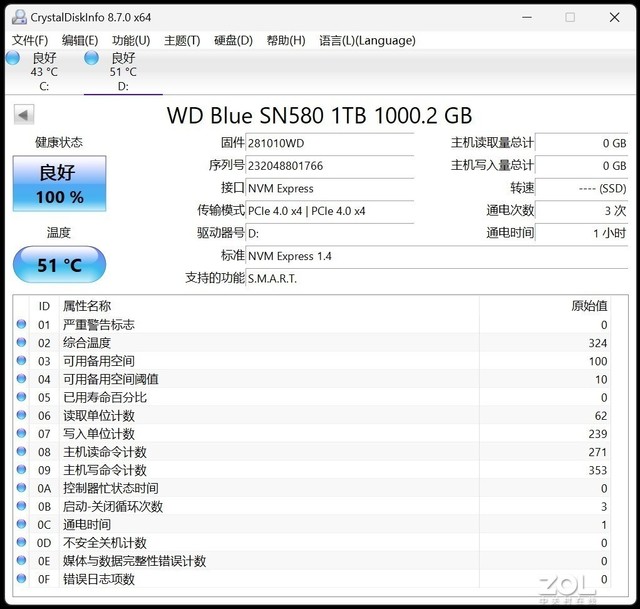Click the previous disk arrow button
This screenshot has height=609, width=640.
point(23,115)
